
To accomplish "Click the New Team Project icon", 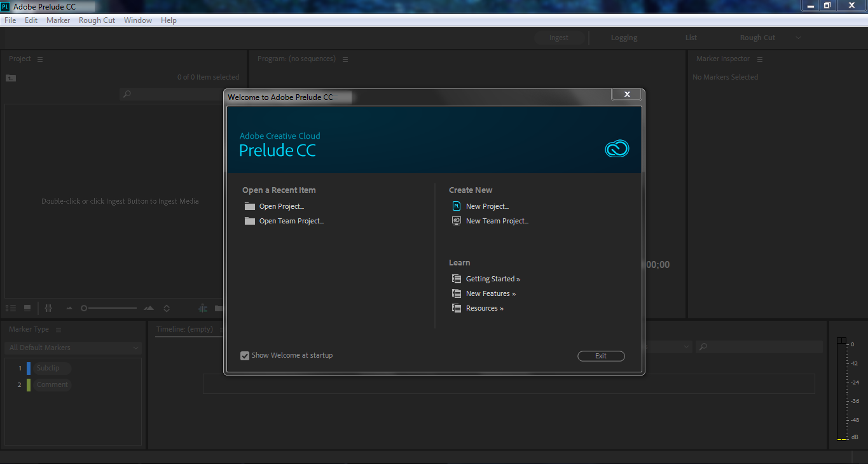I will point(456,221).
